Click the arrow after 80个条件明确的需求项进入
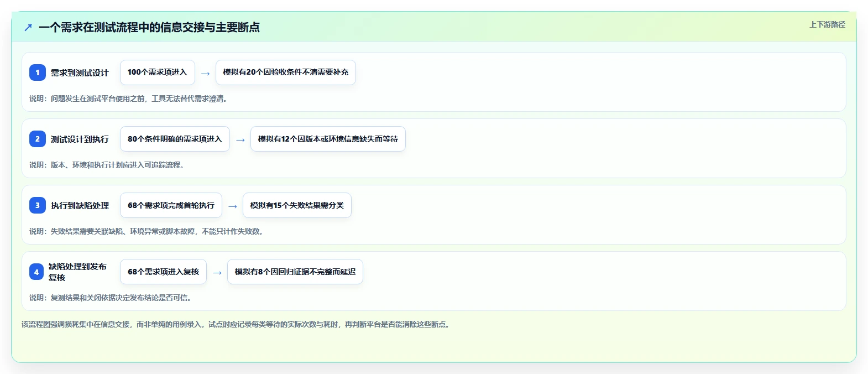 [x=240, y=139]
